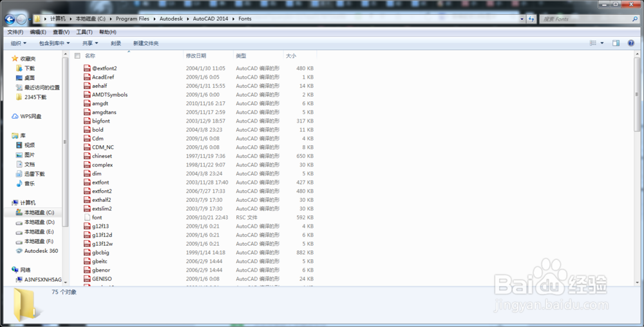Select the gbenor file name
Image resolution: width=644 pixels, height=327 pixels.
[101, 270]
